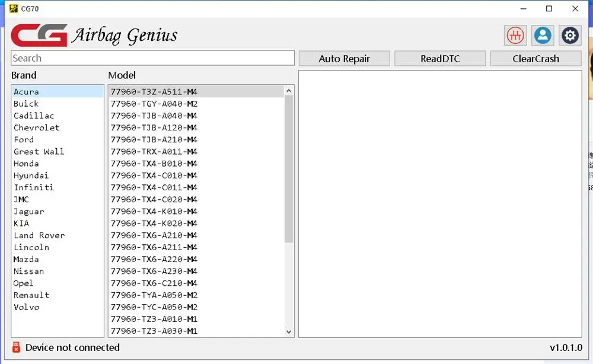
Task: Open settings gear icon
Action: 570,36
